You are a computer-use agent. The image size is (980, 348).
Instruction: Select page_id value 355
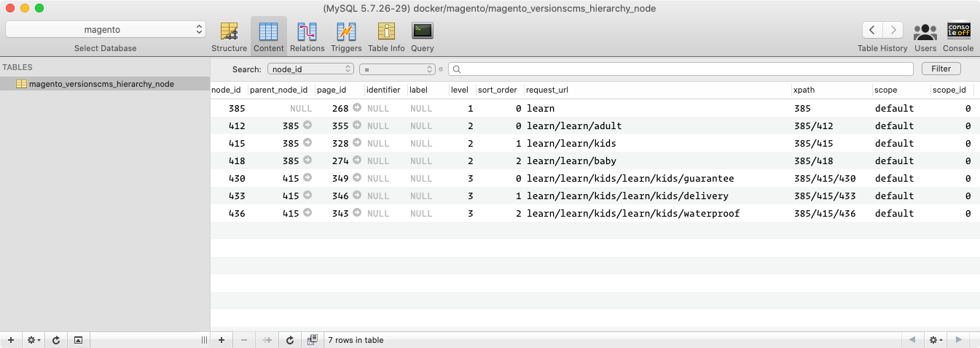(340, 125)
